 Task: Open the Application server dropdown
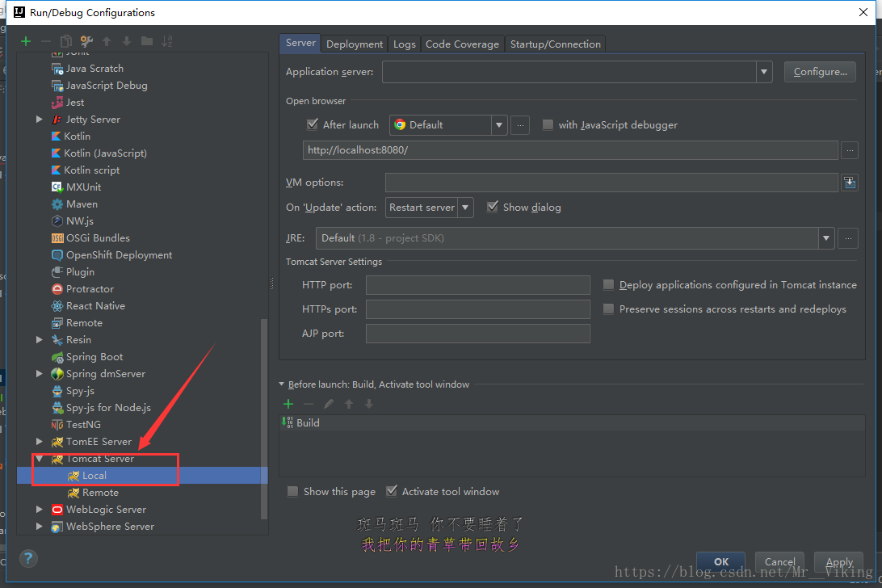764,72
